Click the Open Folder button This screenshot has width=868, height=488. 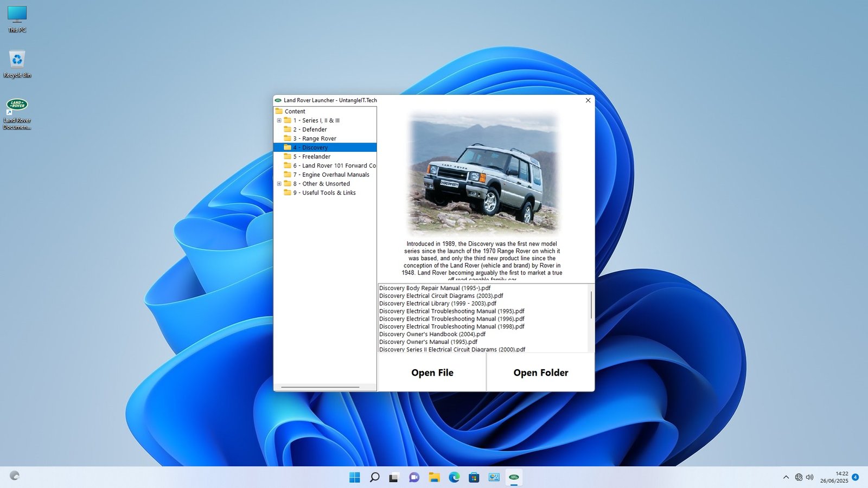(x=540, y=373)
